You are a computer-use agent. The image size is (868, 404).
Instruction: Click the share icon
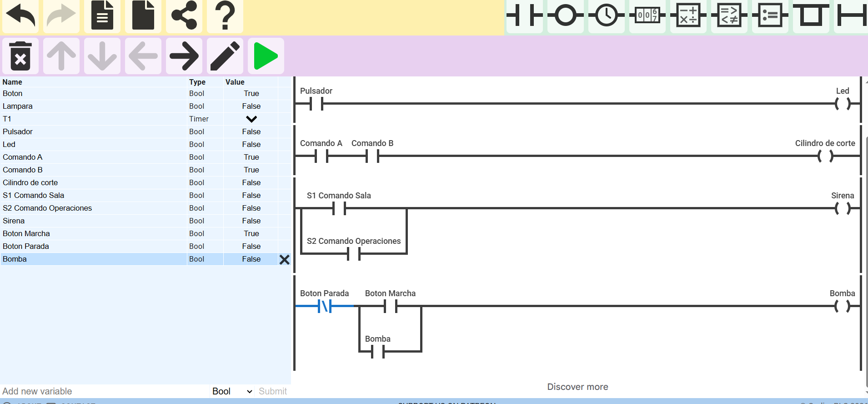pyautogui.click(x=184, y=15)
